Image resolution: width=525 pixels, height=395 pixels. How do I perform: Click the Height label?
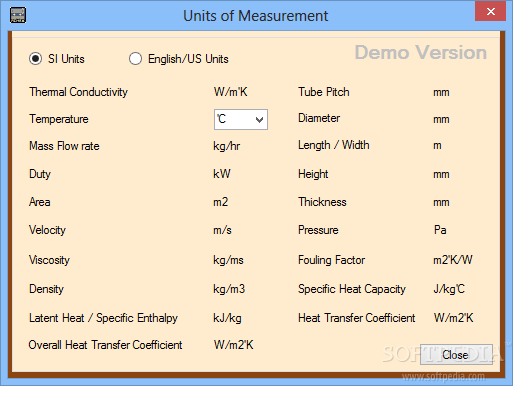click(313, 174)
